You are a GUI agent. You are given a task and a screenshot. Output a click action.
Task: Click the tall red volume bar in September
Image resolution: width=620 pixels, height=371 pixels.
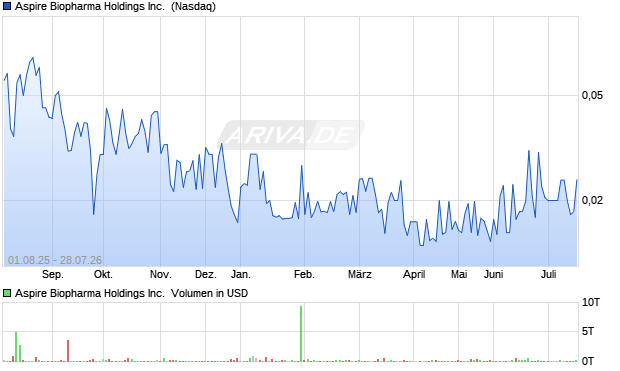pyautogui.click(x=68, y=351)
